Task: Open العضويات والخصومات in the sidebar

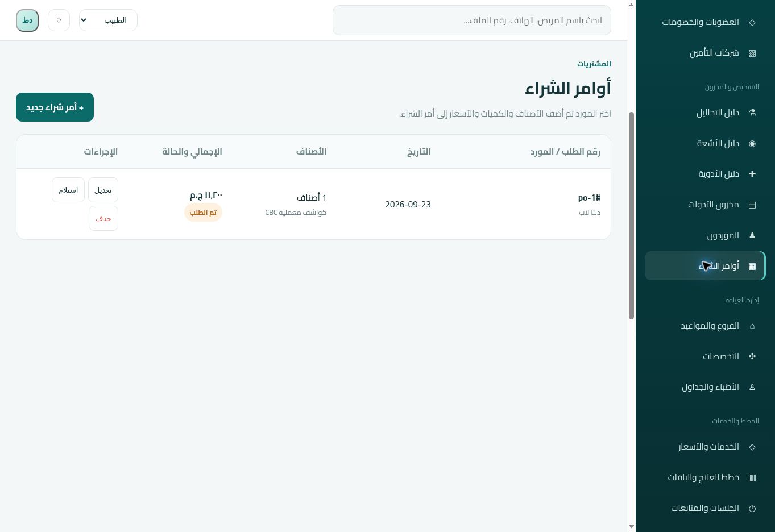Action: click(x=705, y=22)
